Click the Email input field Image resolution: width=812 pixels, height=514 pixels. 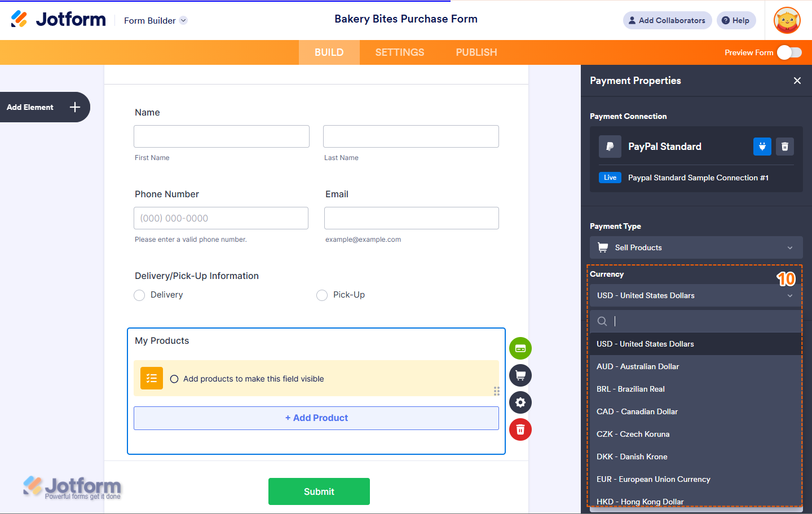[412, 218]
